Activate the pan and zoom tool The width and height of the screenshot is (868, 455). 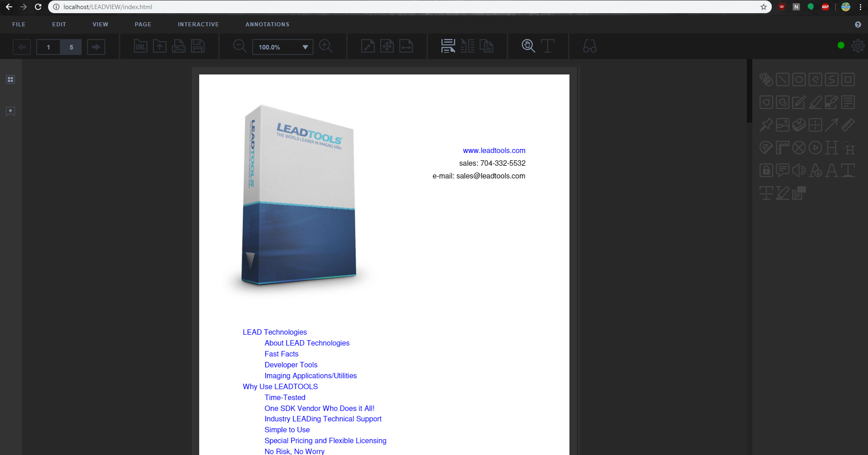(528, 46)
